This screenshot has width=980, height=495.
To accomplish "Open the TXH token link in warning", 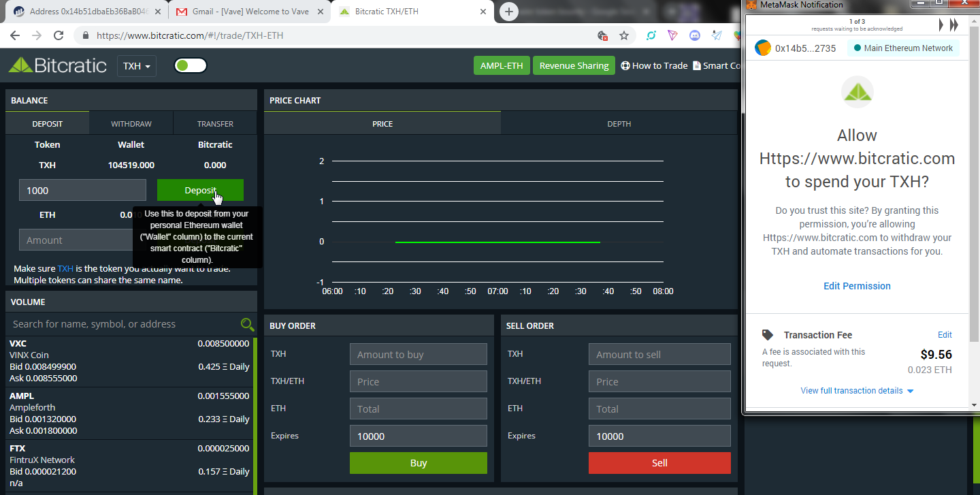I will [65, 268].
